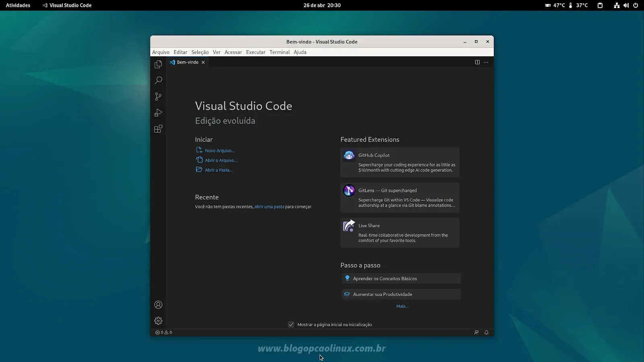The image size is (644, 362).
Task: Open Run and Debug view icon
Action: [x=158, y=113]
